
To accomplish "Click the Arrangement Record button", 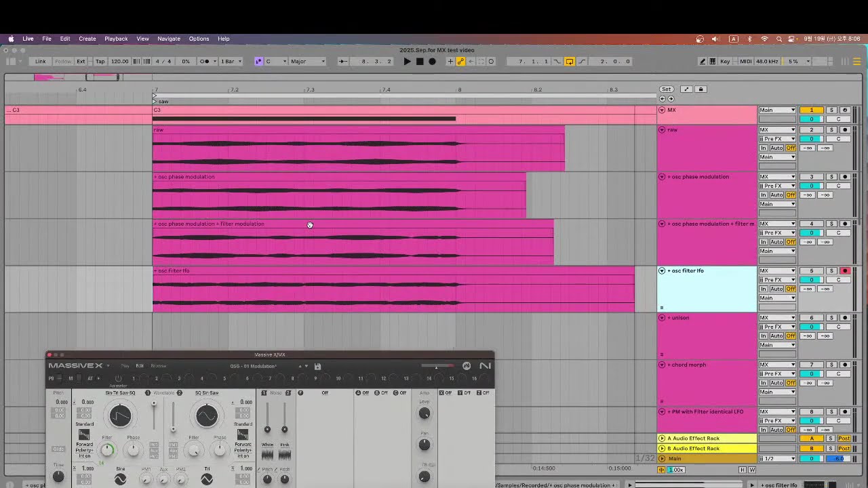I will tap(432, 62).
